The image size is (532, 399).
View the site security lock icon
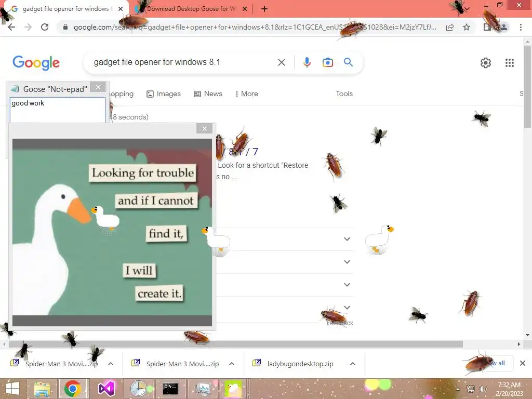pos(65,27)
